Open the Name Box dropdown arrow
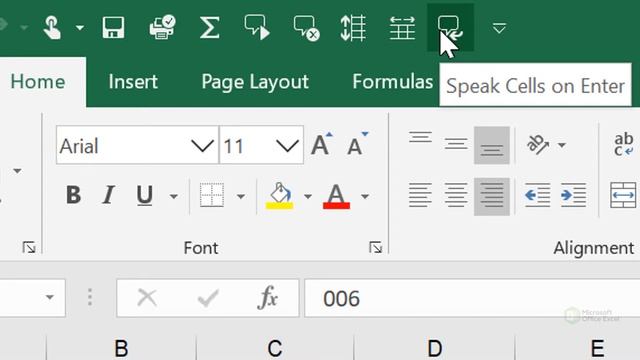The height and width of the screenshot is (360, 640). 50,297
